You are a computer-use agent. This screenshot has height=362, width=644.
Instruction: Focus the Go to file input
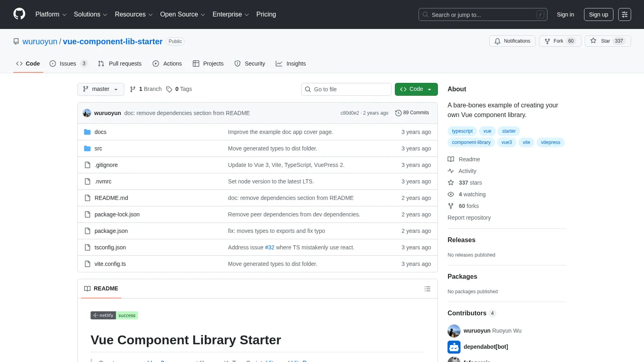click(x=346, y=89)
